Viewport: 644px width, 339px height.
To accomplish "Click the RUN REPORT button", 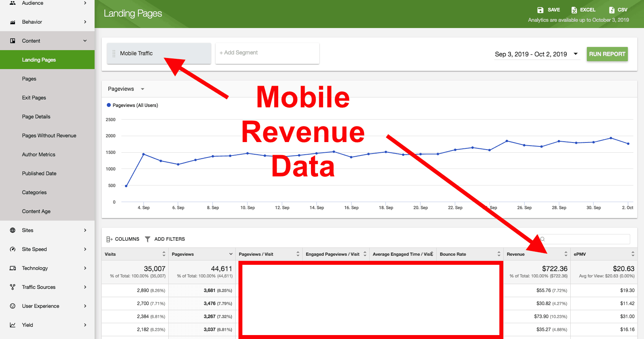I will pos(607,54).
